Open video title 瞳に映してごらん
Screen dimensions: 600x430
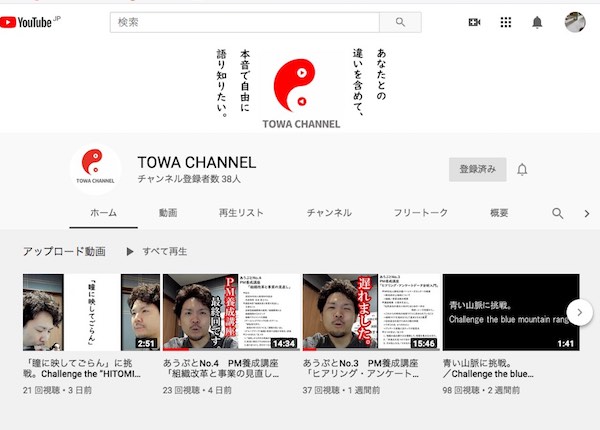pos(82,368)
